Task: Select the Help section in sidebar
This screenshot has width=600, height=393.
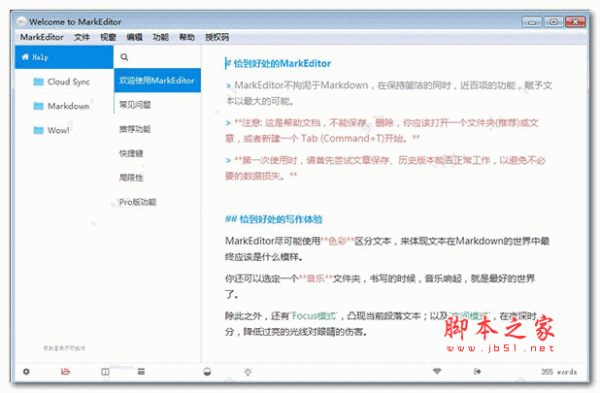Action: (x=64, y=57)
